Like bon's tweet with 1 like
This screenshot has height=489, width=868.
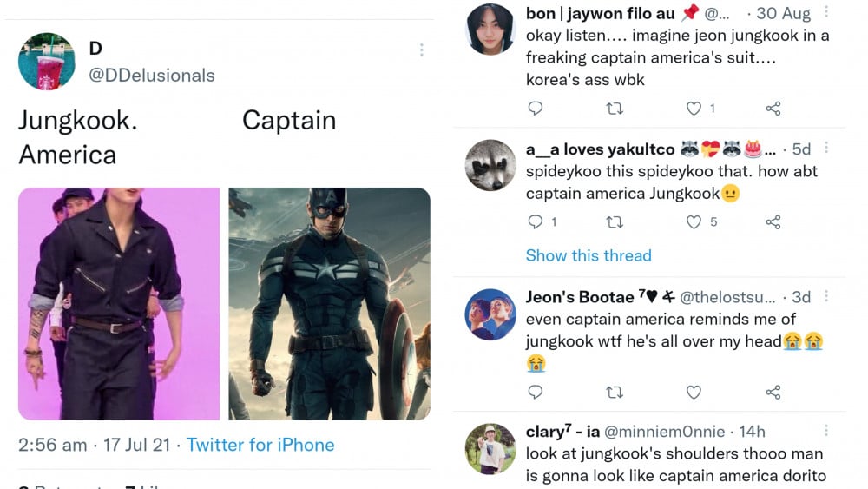pos(694,109)
